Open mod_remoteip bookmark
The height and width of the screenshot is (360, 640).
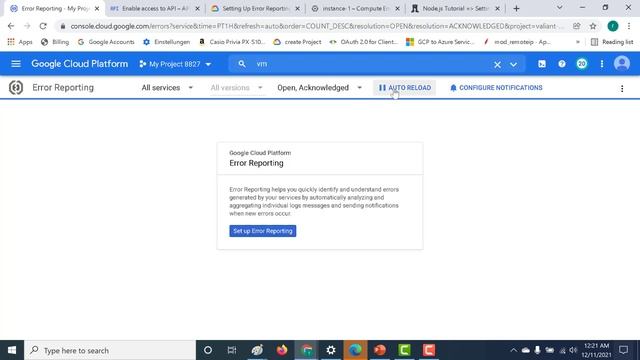click(x=517, y=42)
